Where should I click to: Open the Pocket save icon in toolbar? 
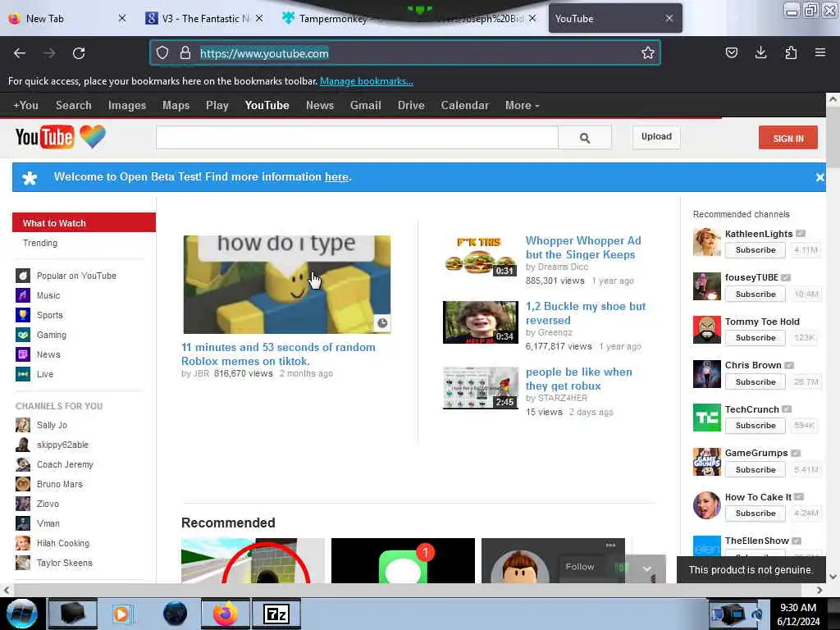tap(731, 52)
